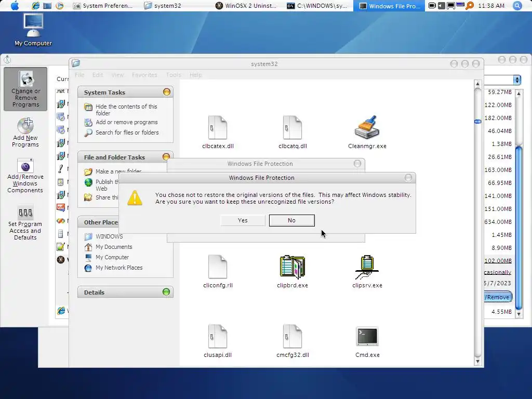Open the sort-by dropdown in Add/Remove Programs

517,79
